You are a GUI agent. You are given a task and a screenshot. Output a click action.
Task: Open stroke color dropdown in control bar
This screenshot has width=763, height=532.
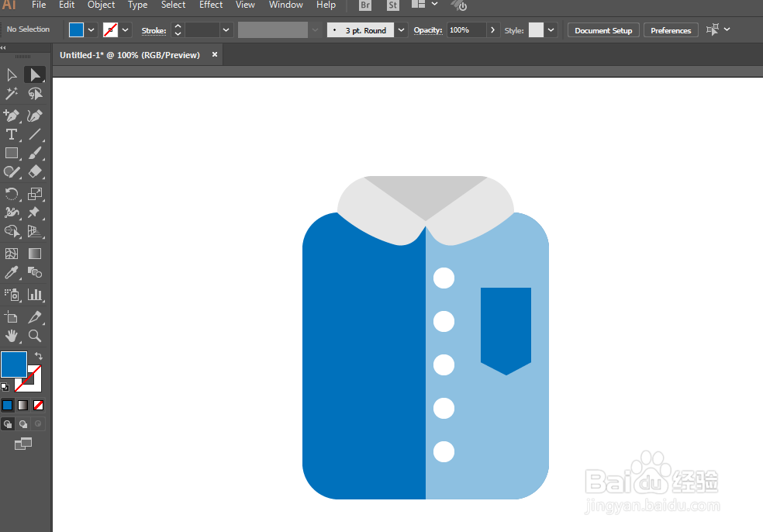125,30
